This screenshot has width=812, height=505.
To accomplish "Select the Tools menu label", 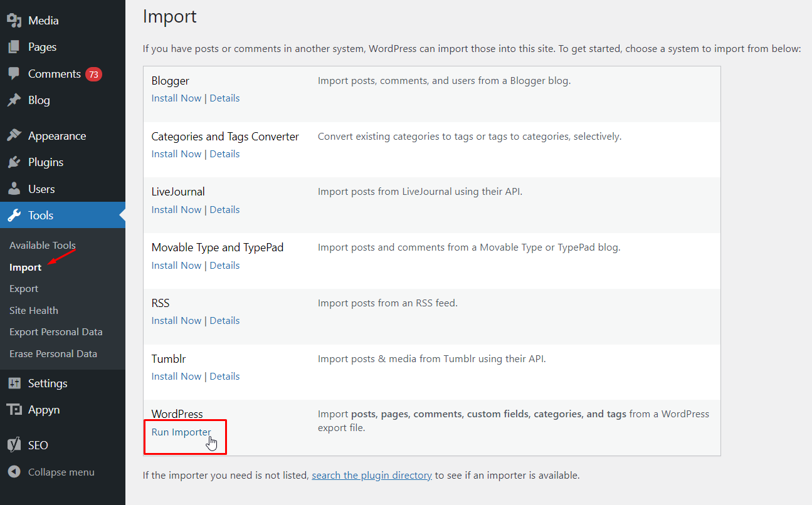I will 41,216.
